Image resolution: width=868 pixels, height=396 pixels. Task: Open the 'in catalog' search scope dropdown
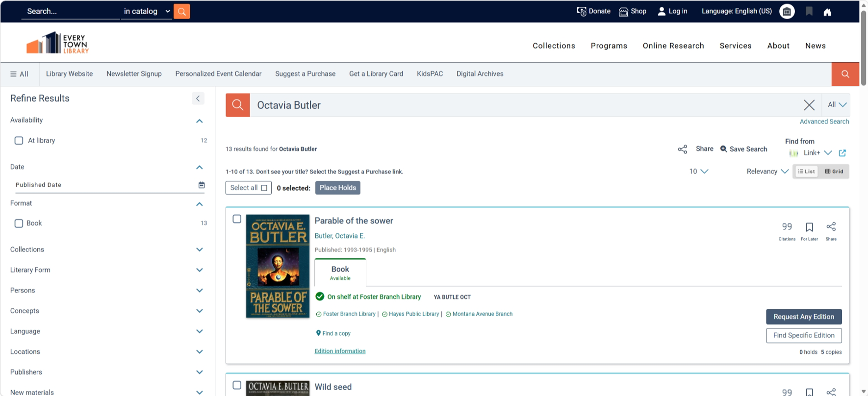pyautogui.click(x=147, y=11)
